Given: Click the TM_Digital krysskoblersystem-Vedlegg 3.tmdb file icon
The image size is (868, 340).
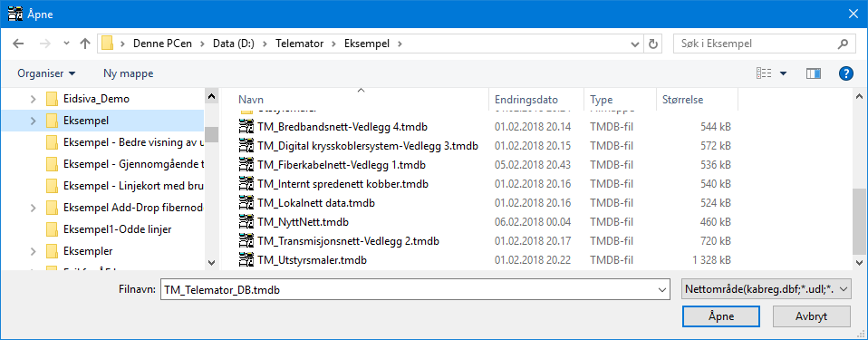Looking at the screenshot, I should (246, 146).
